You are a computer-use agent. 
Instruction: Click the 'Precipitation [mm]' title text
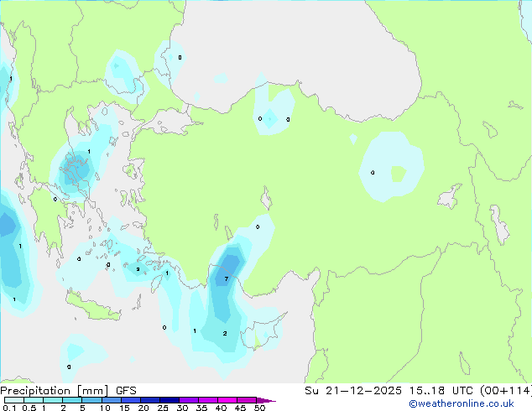pyautogui.click(x=55, y=391)
